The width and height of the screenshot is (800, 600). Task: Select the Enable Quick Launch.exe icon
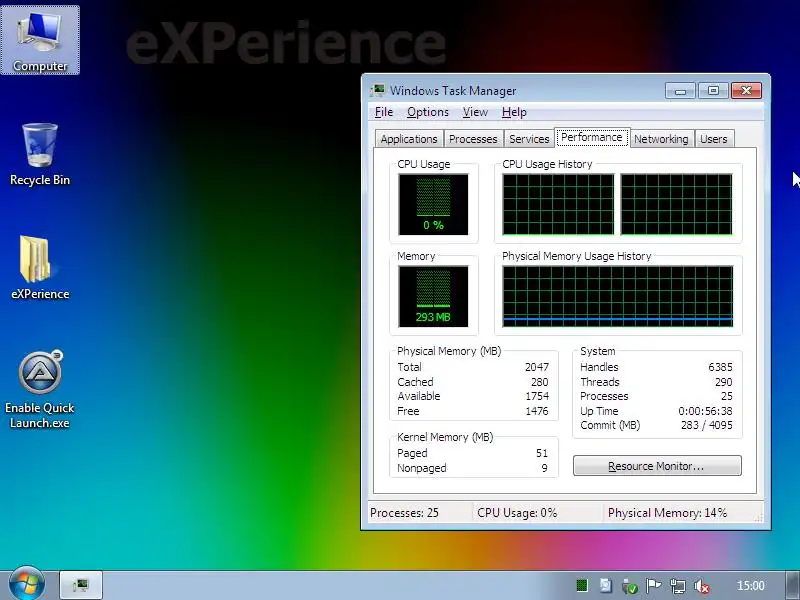tap(40, 390)
